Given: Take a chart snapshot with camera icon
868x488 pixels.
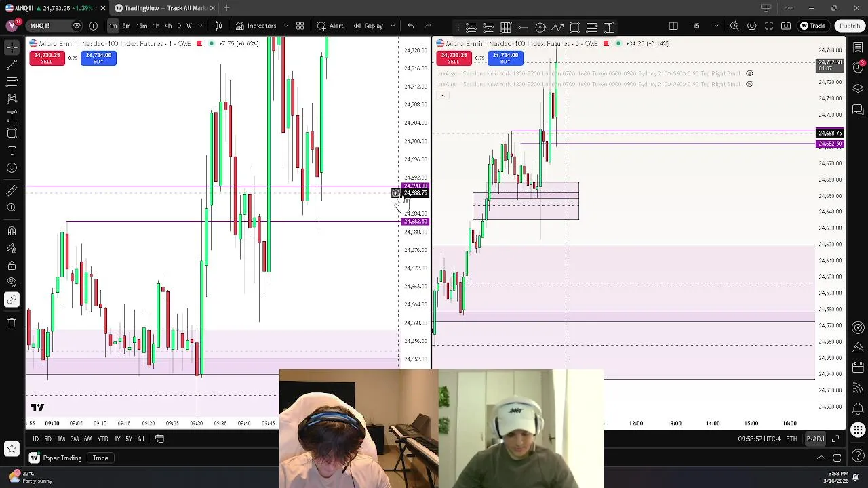Looking at the screenshot, I should pyautogui.click(x=786, y=26).
